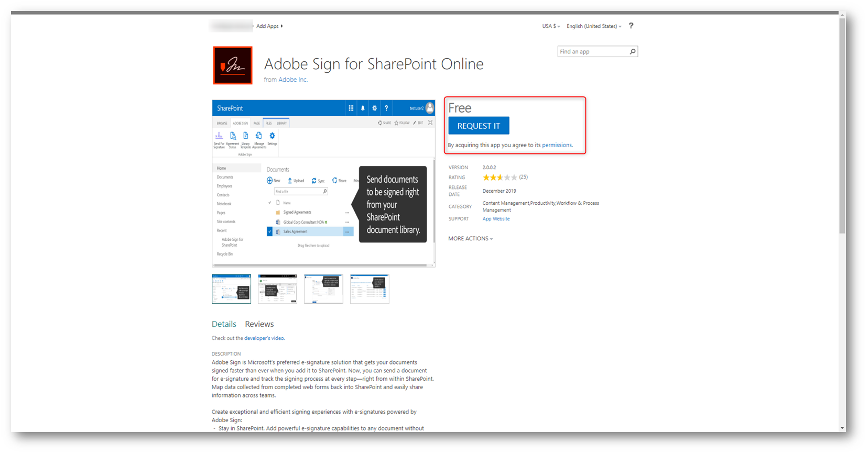Open the help question mark icon
This screenshot has height=454, width=868.
point(631,26)
